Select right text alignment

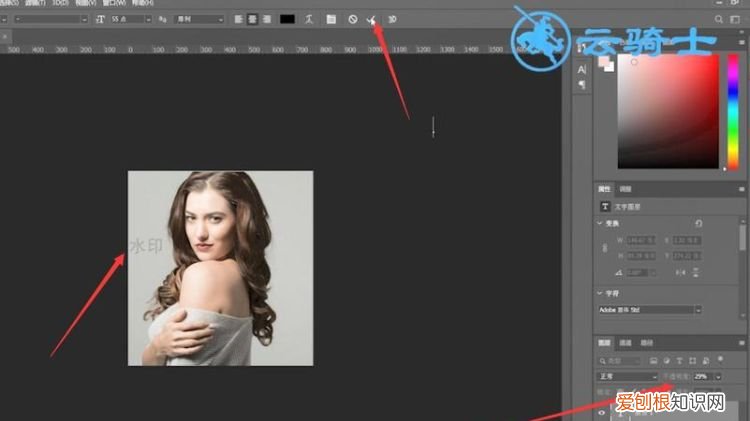[x=267, y=19]
